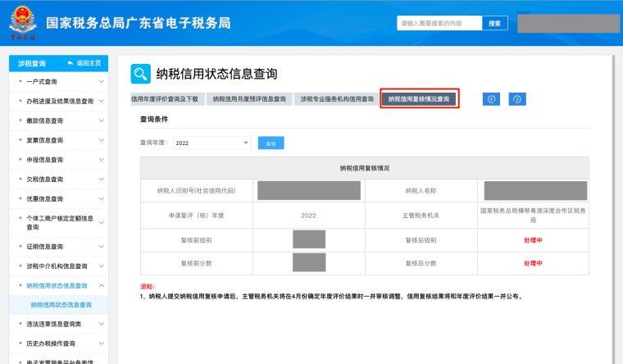This screenshot has height=364, width=623.
Task: Click the 主管税务机关 label cell
Action: (x=421, y=216)
